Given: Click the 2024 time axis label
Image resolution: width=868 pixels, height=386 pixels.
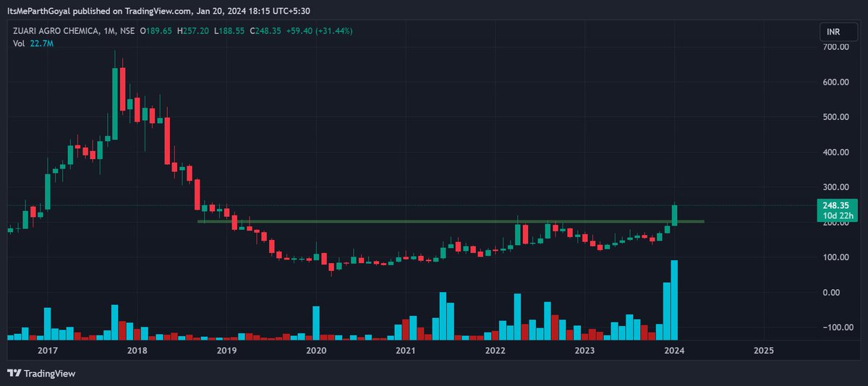Looking at the screenshot, I should coord(674,351).
